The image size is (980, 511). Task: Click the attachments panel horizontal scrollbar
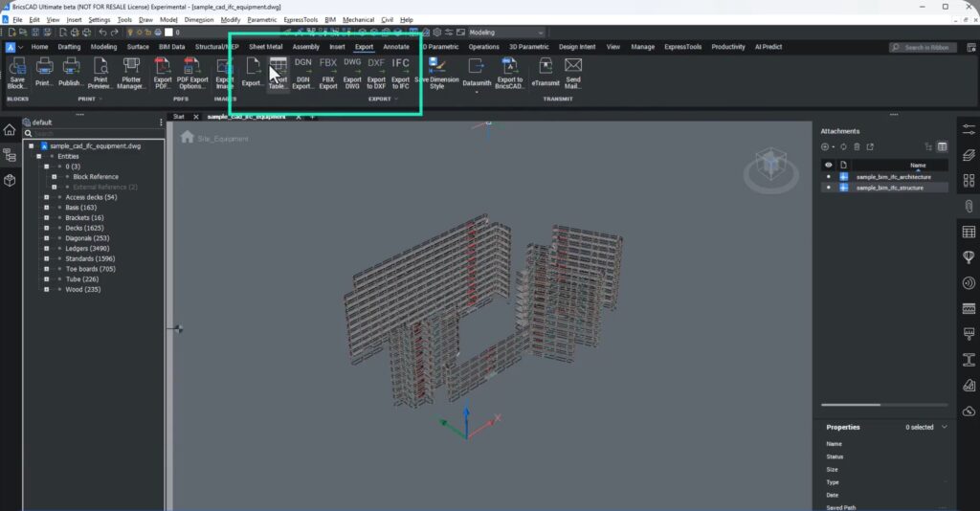[851, 405]
